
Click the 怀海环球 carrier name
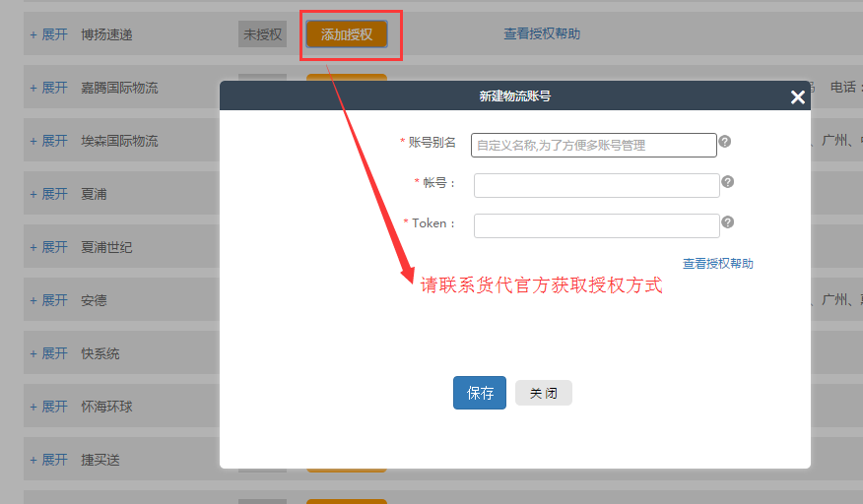coord(106,407)
